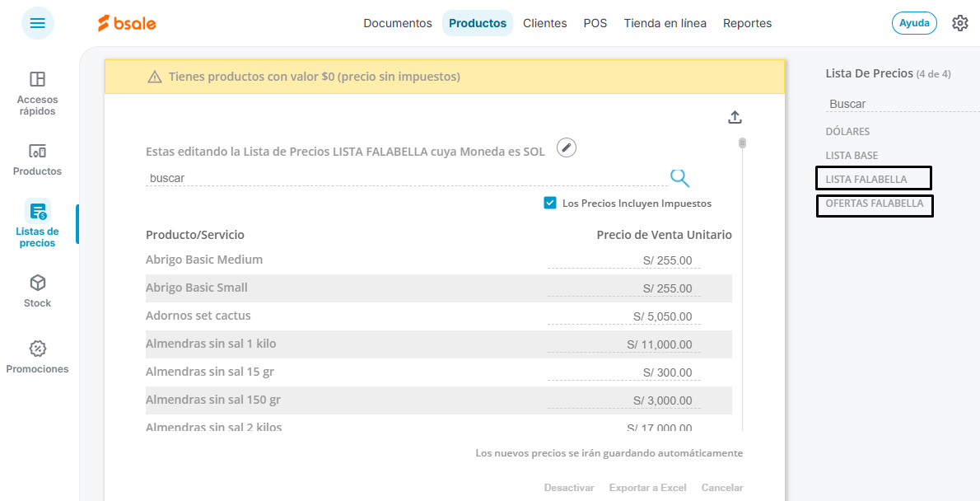980x501 pixels.
Task: Click Almendras sin sal 150 gr name
Action: point(212,400)
